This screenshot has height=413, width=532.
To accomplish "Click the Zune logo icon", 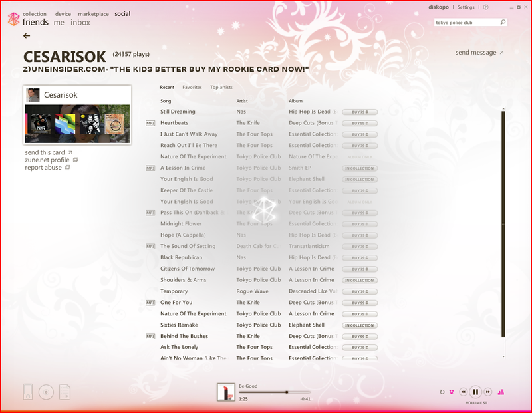I will coord(13,19).
